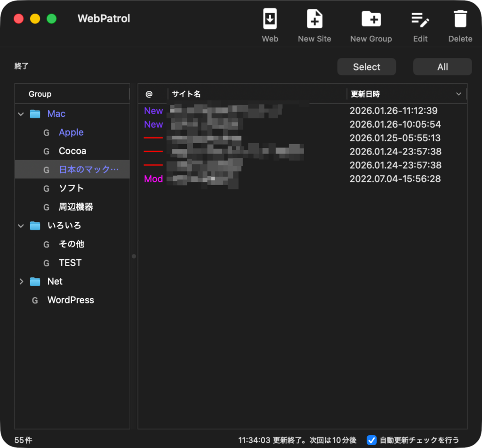Click the Edit toolbar icon
This screenshot has width=482, height=448.
pos(420,20)
